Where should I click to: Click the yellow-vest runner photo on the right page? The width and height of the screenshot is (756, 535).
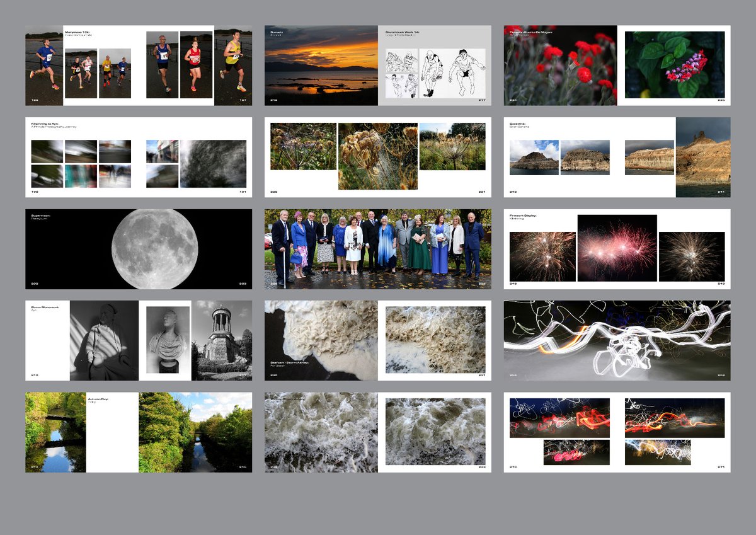pyautogui.click(x=232, y=66)
